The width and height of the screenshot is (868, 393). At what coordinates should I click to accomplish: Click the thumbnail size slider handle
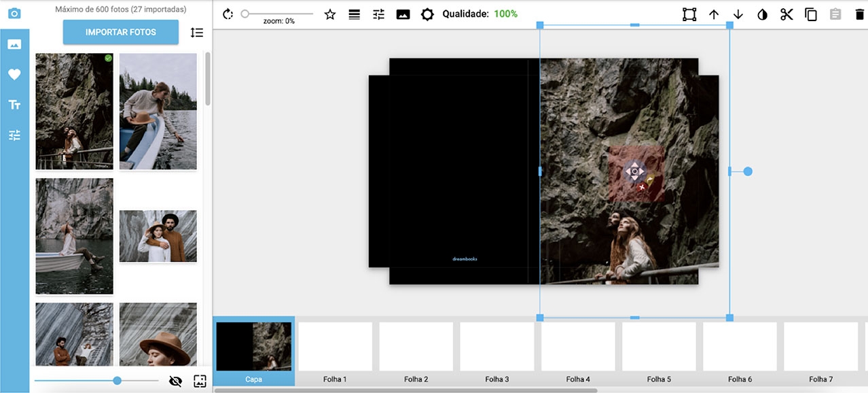tap(117, 381)
